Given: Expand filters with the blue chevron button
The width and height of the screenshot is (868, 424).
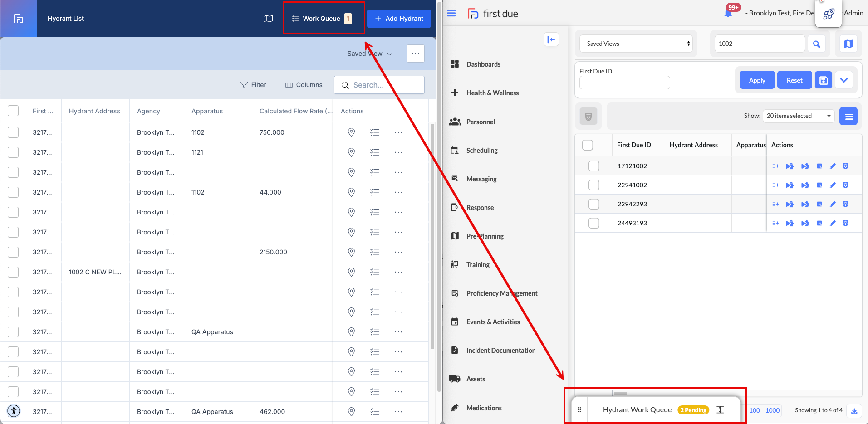Looking at the screenshot, I should [x=843, y=80].
